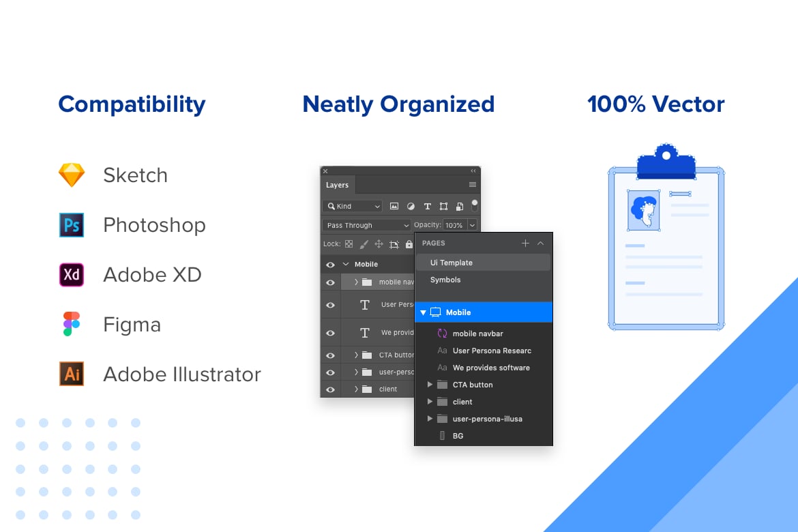Click the Figma logo
Viewport: 798px width, 532px height.
coord(72,324)
